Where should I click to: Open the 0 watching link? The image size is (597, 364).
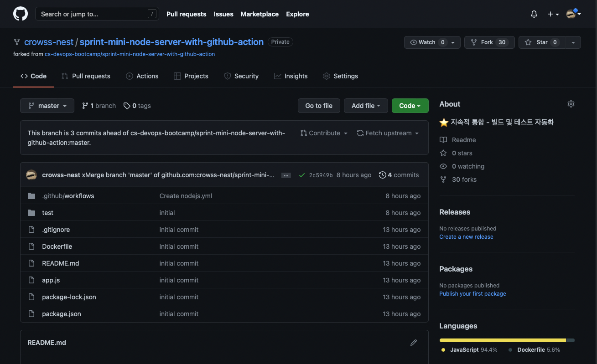click(462, 166)
